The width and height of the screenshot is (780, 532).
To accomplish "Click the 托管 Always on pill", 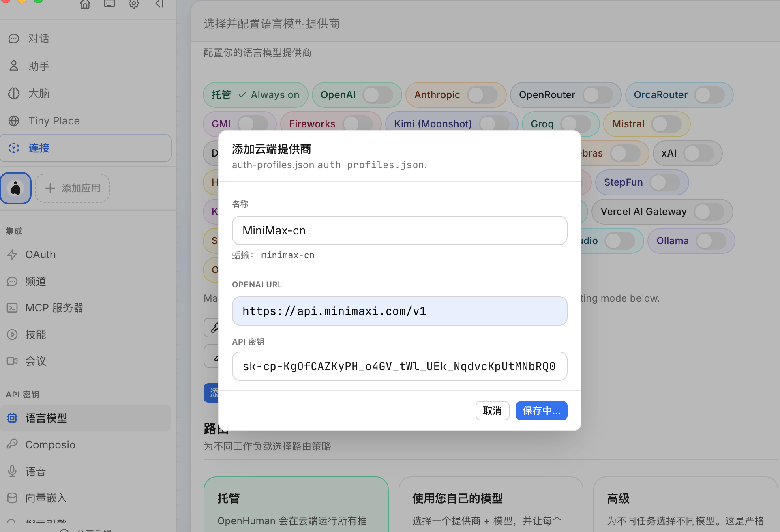I will click(x=255, y=95).
